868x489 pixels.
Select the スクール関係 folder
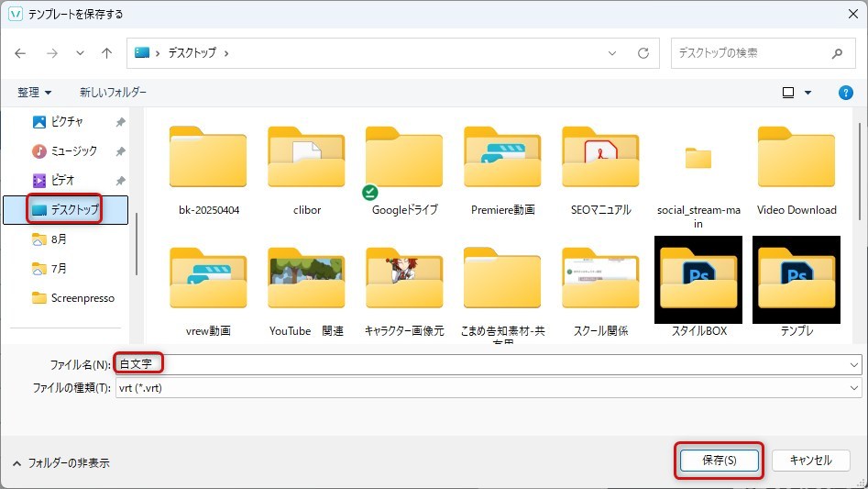[600, 292]
